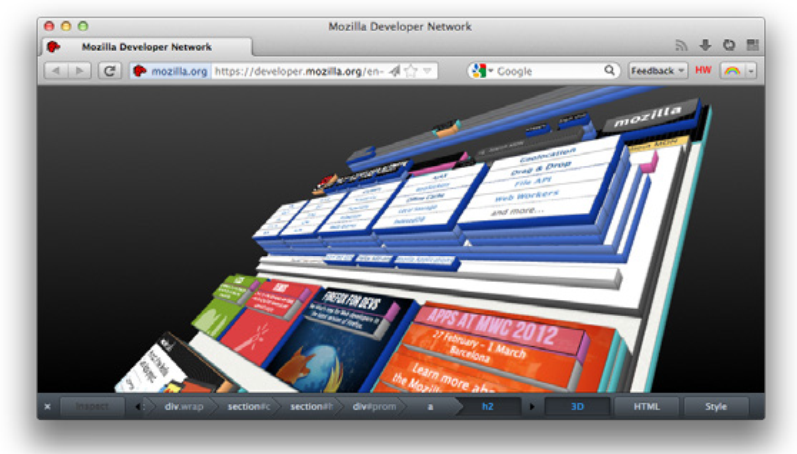Click the red HW toolbar icon
The width and height of the screenshot is (797, 454).
point(703,70)
